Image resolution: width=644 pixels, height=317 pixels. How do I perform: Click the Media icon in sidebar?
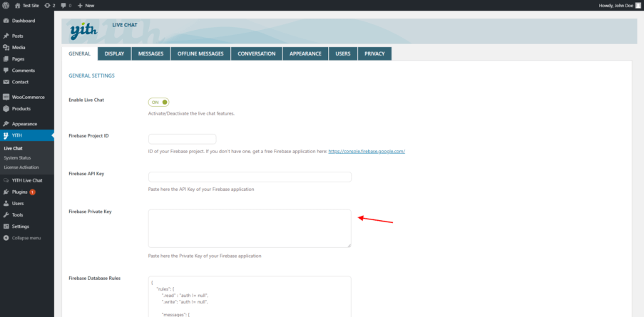coord(6,48)
